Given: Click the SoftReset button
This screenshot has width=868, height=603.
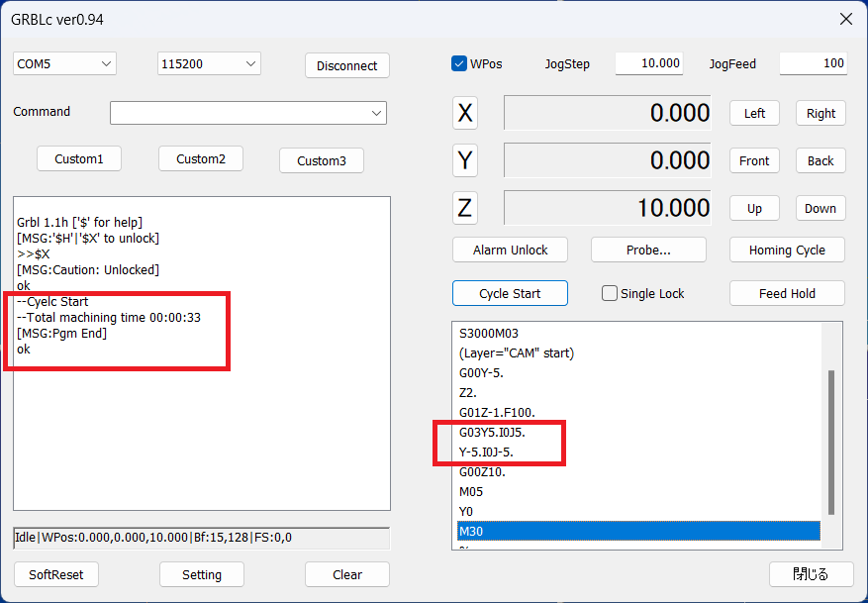Looking at the screenshot, I should pyautogui.click(x=56, y=574).
